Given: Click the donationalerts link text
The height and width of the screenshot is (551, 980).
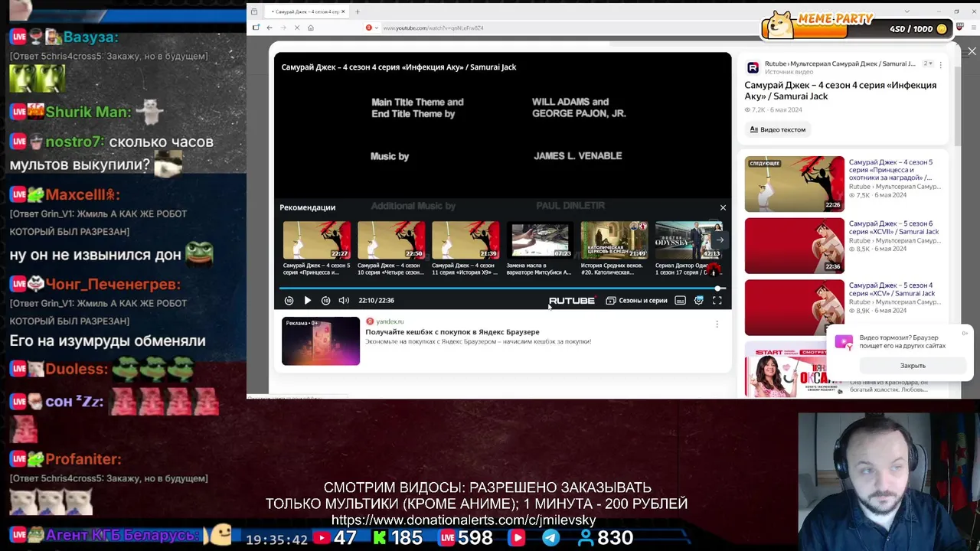Looking at the screenshot, I should point(463,520).
